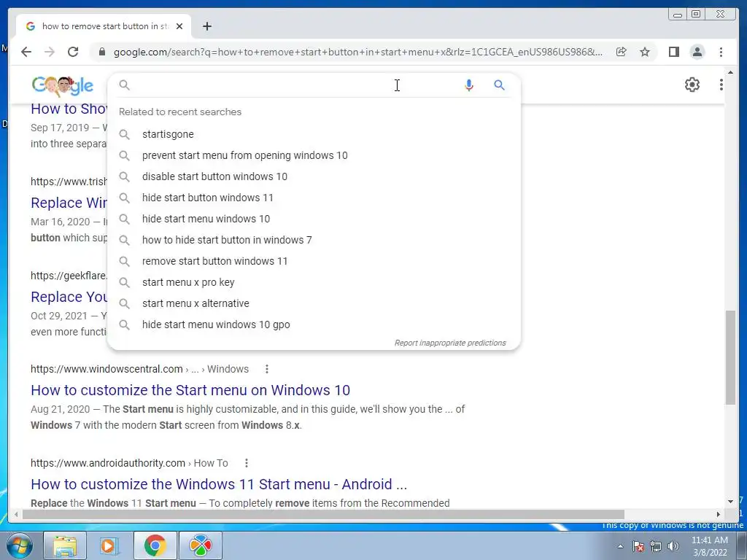Click the Chrome taskbar icon

click(155, 545)
